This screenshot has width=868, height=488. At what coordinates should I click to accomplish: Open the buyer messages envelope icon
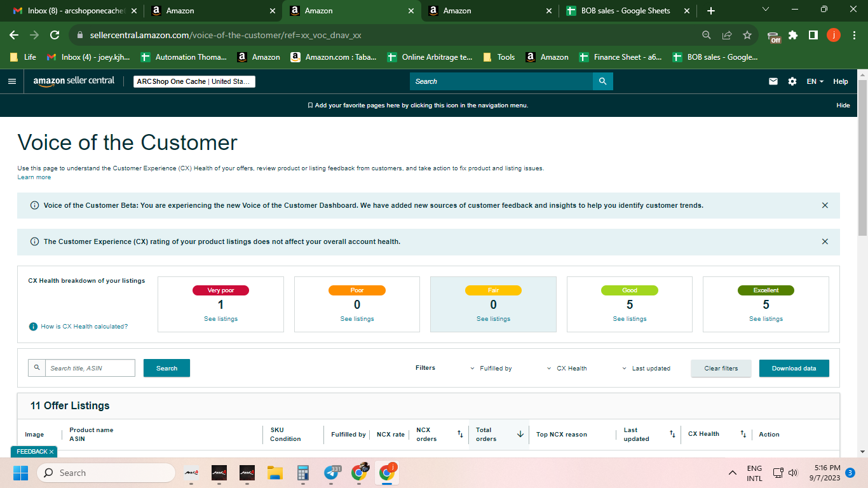click(x=773, y=81)
